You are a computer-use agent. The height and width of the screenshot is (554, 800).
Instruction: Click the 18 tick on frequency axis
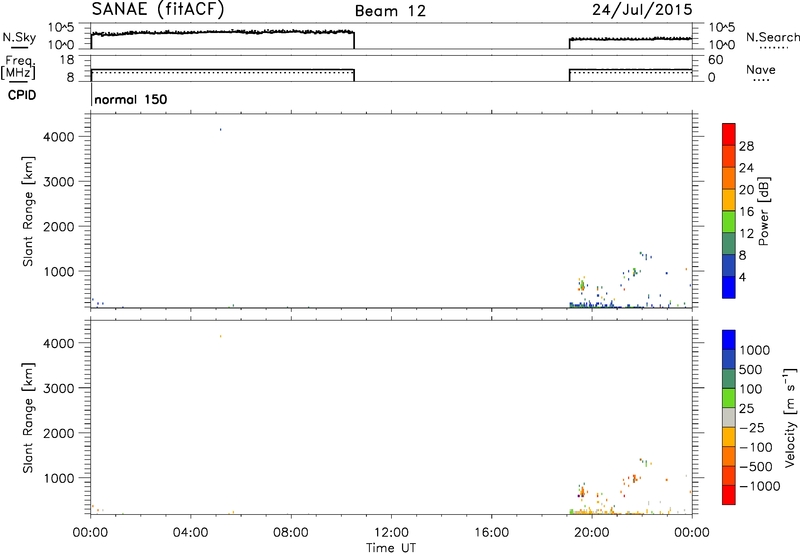(x=67, y=60)
